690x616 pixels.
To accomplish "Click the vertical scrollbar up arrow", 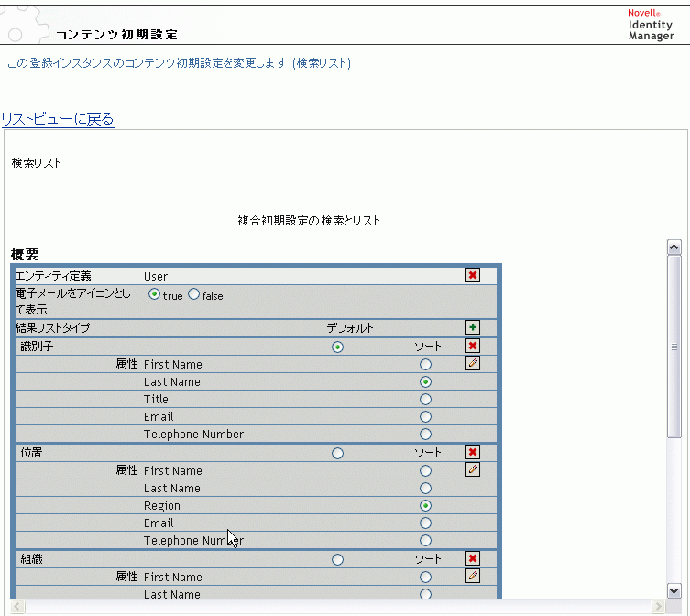I will click(x=674, y=247).
